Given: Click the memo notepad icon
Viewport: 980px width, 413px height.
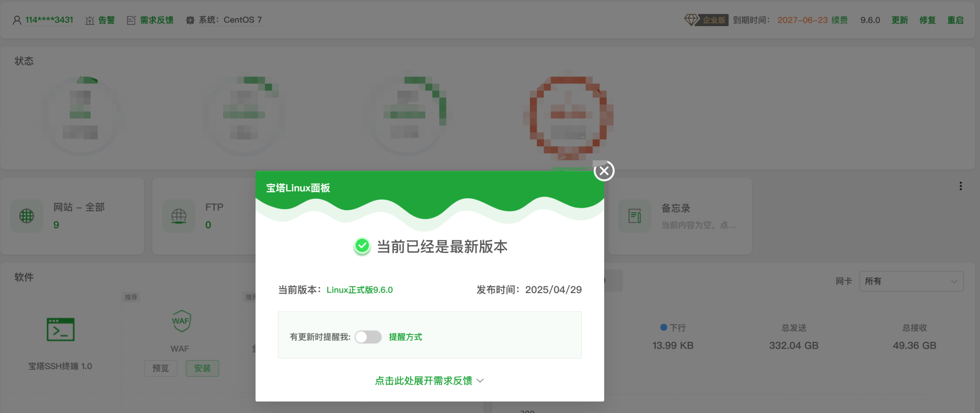Looking at the screenshot, I should coord(635,216).
